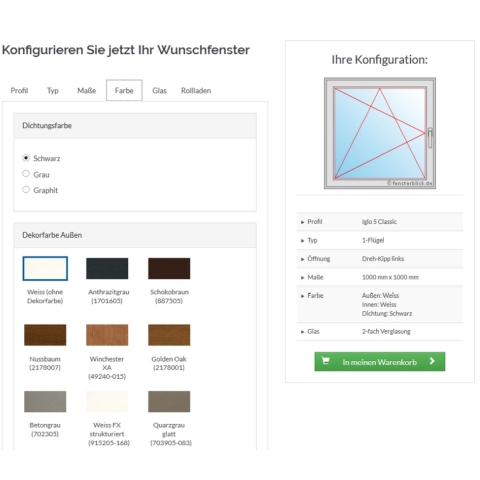The height and width of the screenshot is (480, 480).
Task: Click the Ihre Konfiguration heading
Action: (380, 60)
